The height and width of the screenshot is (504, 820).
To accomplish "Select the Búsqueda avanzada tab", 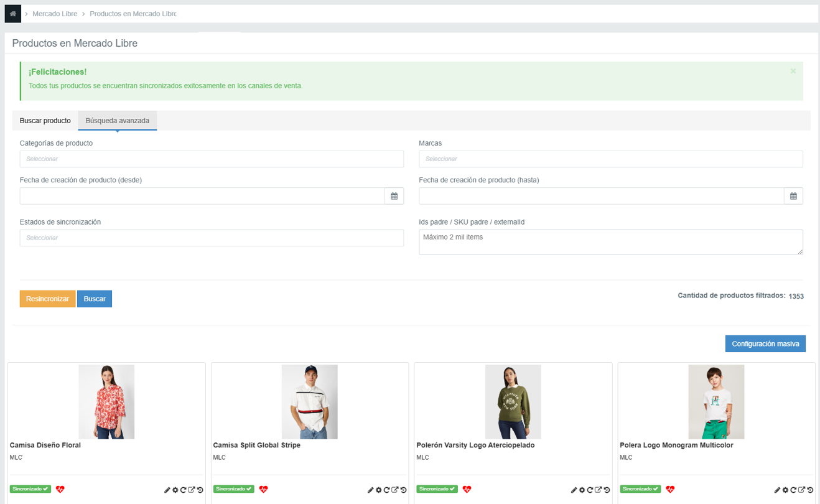I will click(x=118, y=121).
